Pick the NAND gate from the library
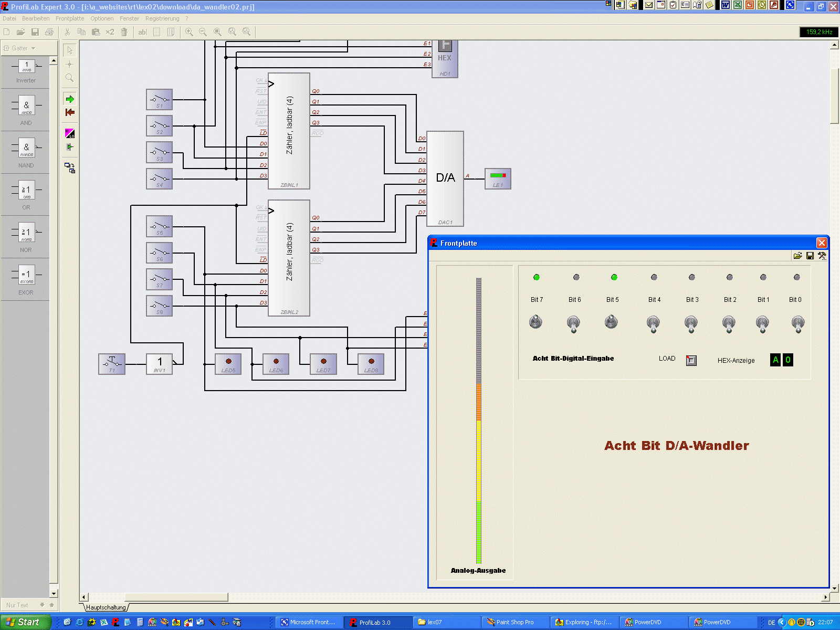The height and width of the screenshot is (630, 840). [x=26, y=152]
